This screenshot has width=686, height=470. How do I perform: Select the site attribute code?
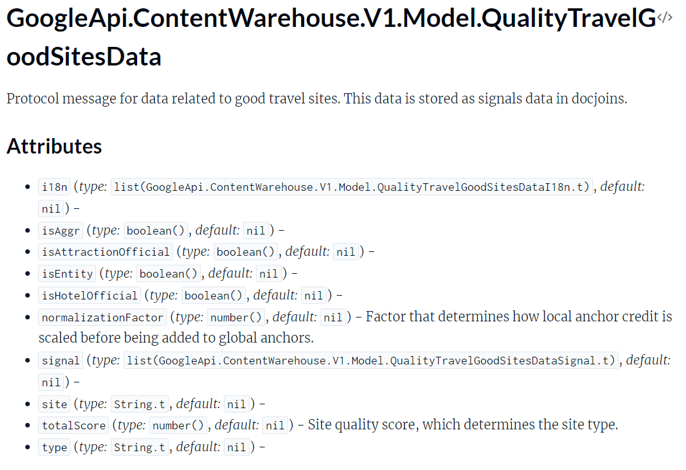[x=55, y=404]
